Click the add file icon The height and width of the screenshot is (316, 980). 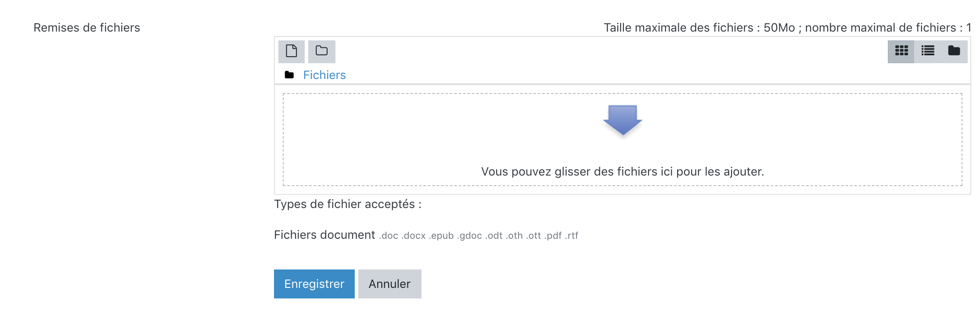[291, 51]
